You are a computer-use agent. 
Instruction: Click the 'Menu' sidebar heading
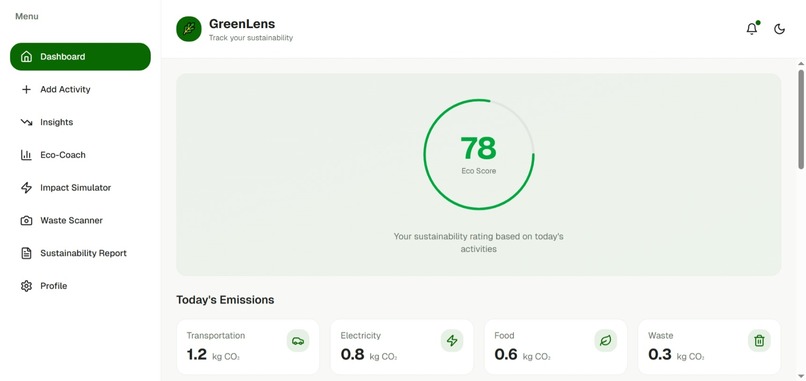pos(27,16)
